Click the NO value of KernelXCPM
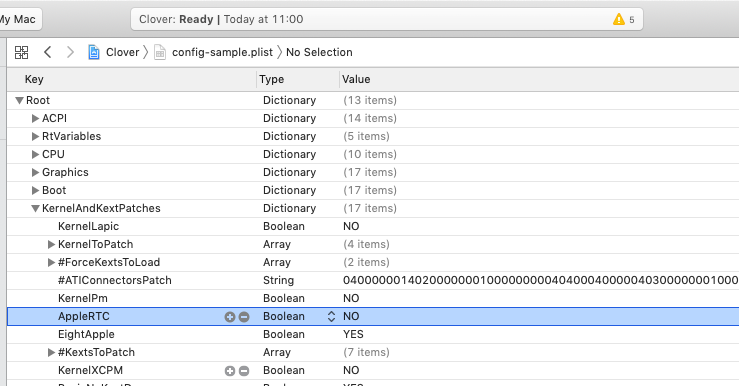The height and width of the screenshot is (386, 739). pyautogui.click(x=351, y=370)
